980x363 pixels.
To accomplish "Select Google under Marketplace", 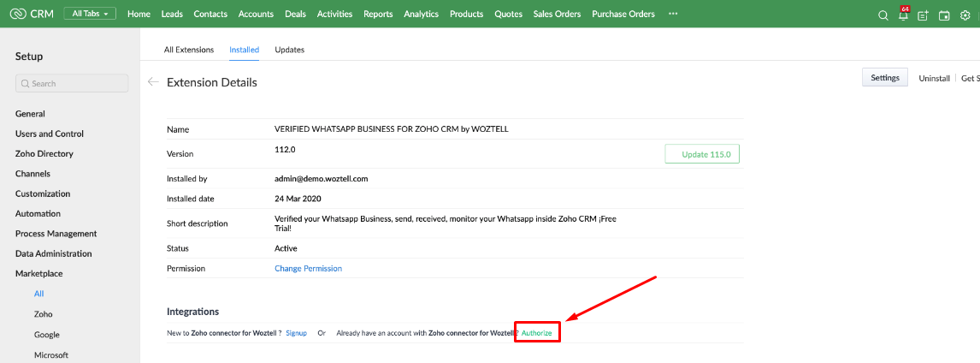I will [x=47, y=335].
